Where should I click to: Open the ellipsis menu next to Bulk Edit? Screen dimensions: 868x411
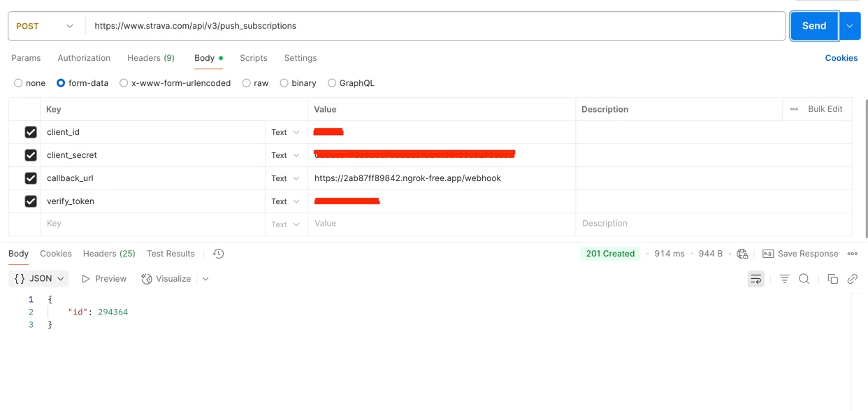pyautogui.click(x=794, y=109)
